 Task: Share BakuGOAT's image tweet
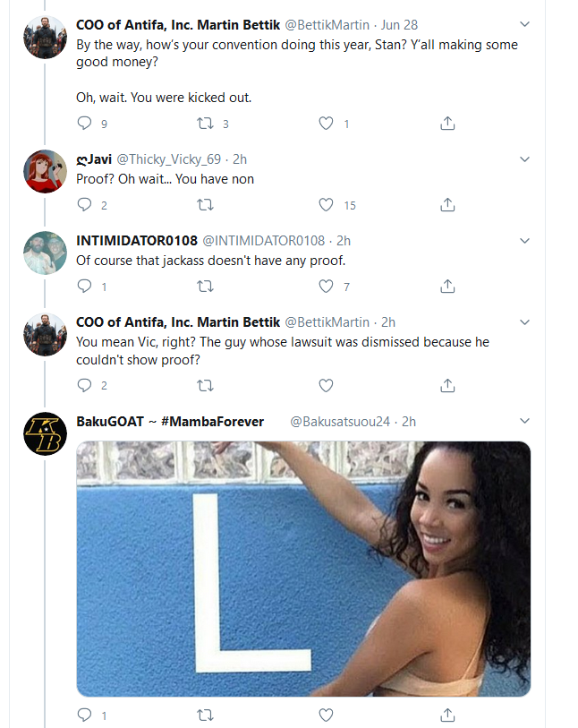(x=447, y=715)
